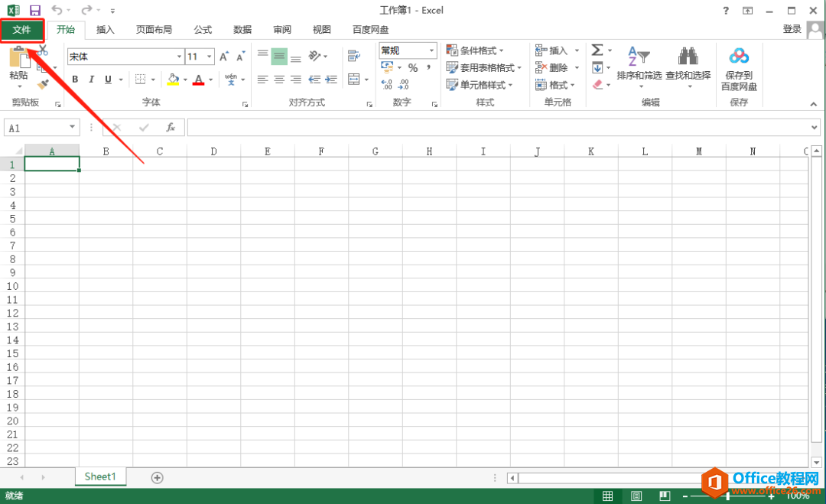The image size is (826, 504).
Task: Open the fill color dropdown arrow
Action: [185, 80]
